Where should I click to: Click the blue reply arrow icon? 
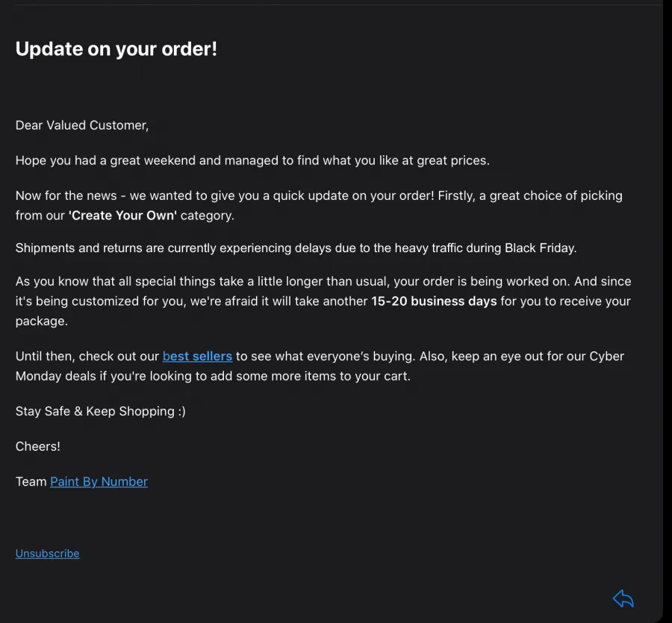[x=623, y=598]
